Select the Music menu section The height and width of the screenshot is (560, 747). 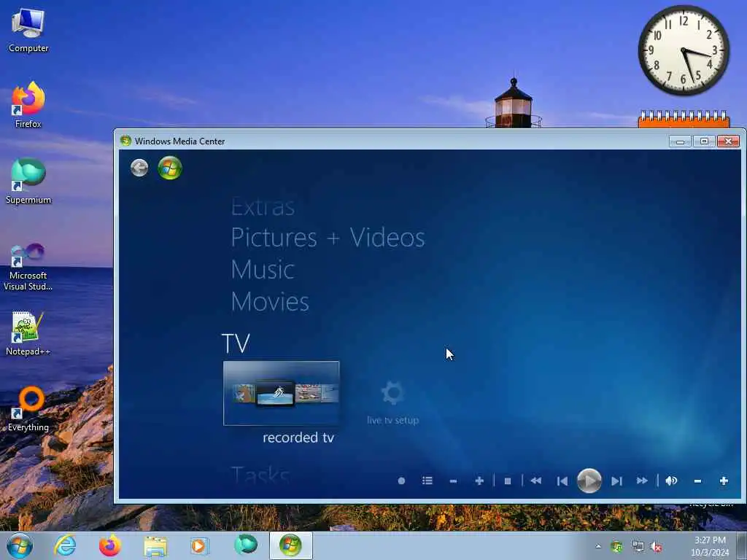pos(263,270)
